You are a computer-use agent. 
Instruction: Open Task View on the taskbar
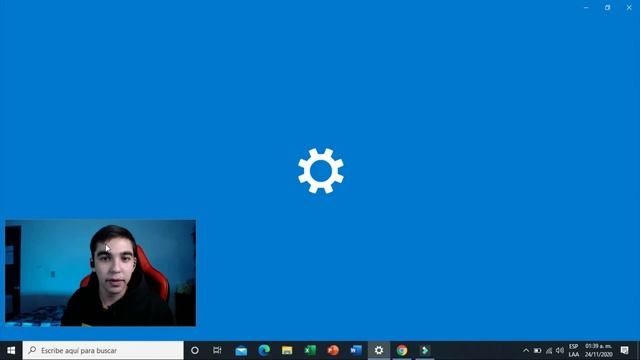click(217, 350)
